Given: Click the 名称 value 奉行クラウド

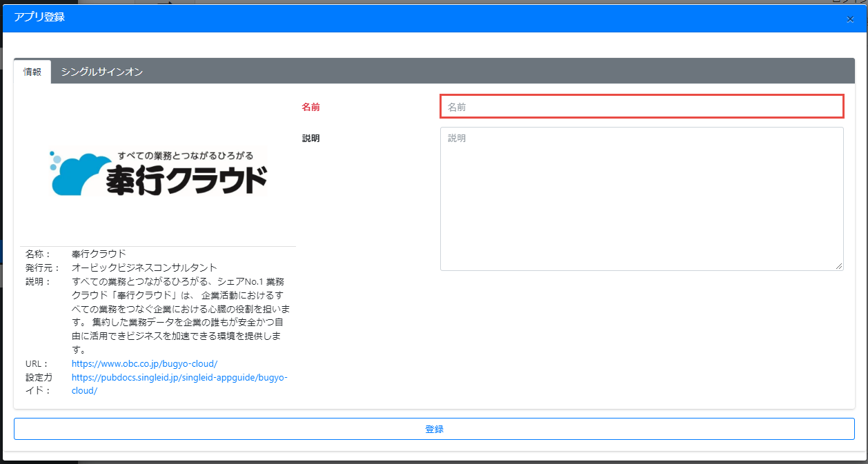Looking at the screenshot, I should (99, 254).
